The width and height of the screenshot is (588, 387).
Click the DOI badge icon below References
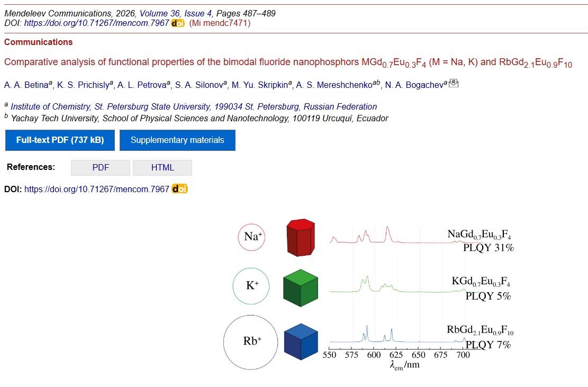(x=179, y=189)
